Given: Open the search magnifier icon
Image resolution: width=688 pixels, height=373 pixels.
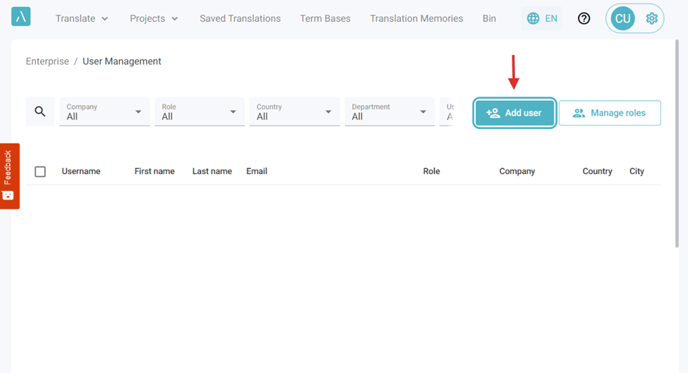Looking at the screenshot, I should (40, 111).
